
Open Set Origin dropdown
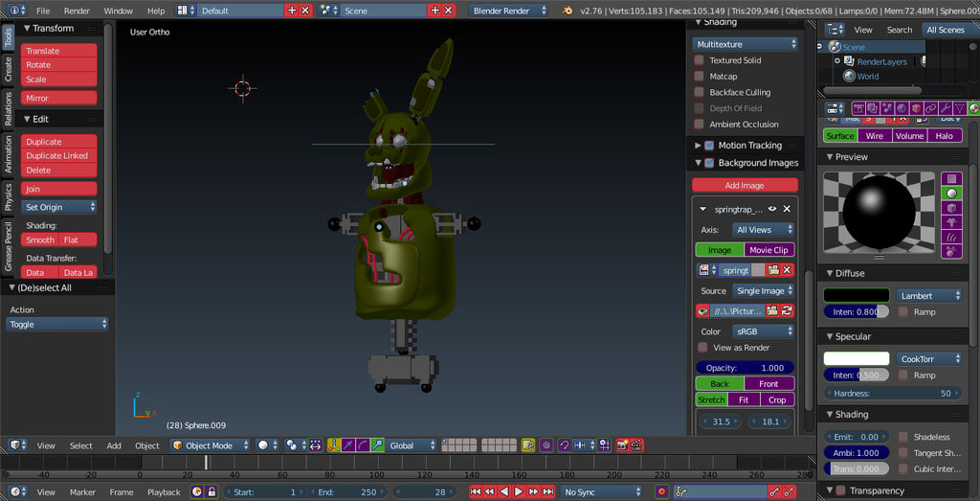58,206
